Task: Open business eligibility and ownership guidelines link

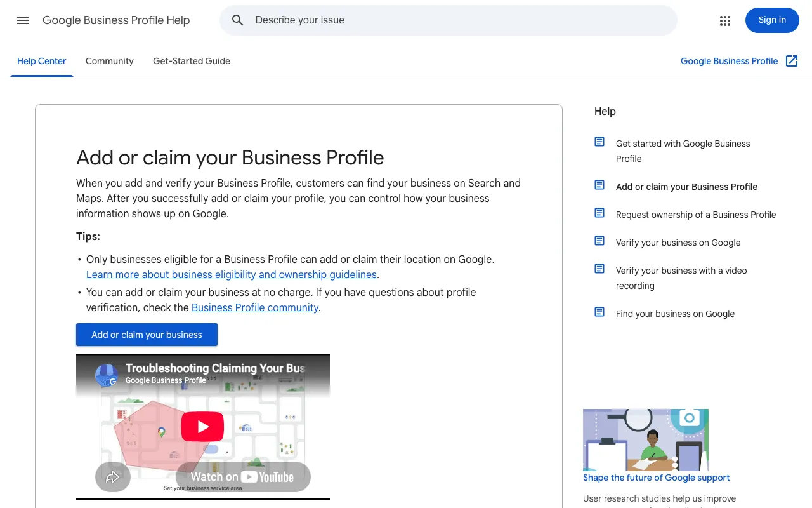Action: pos(232,274)
